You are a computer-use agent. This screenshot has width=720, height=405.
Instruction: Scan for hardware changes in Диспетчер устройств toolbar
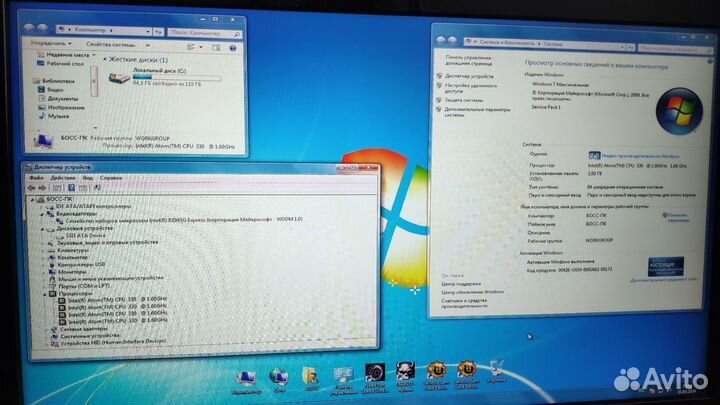pos(97,188)
